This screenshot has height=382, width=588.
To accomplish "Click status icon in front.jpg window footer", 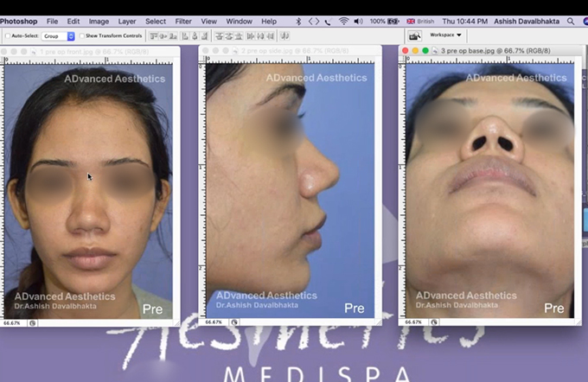I will point(33,323).
